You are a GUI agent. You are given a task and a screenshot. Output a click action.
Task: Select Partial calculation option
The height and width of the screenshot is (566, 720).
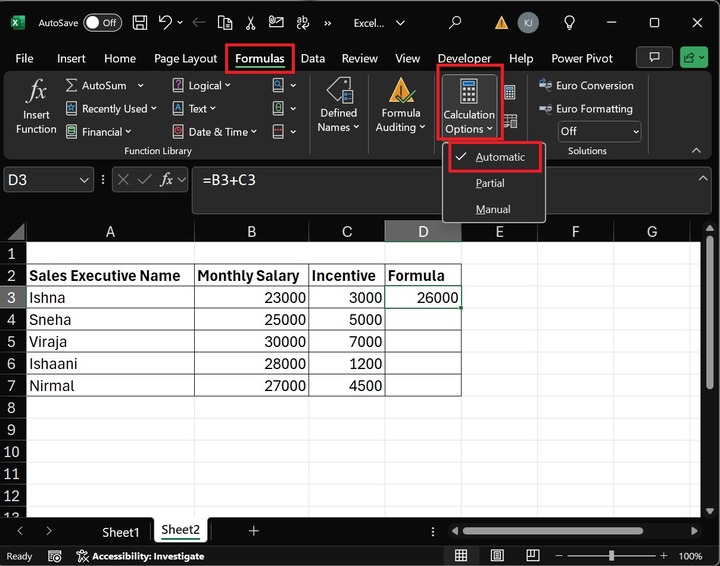click(490, 183)
